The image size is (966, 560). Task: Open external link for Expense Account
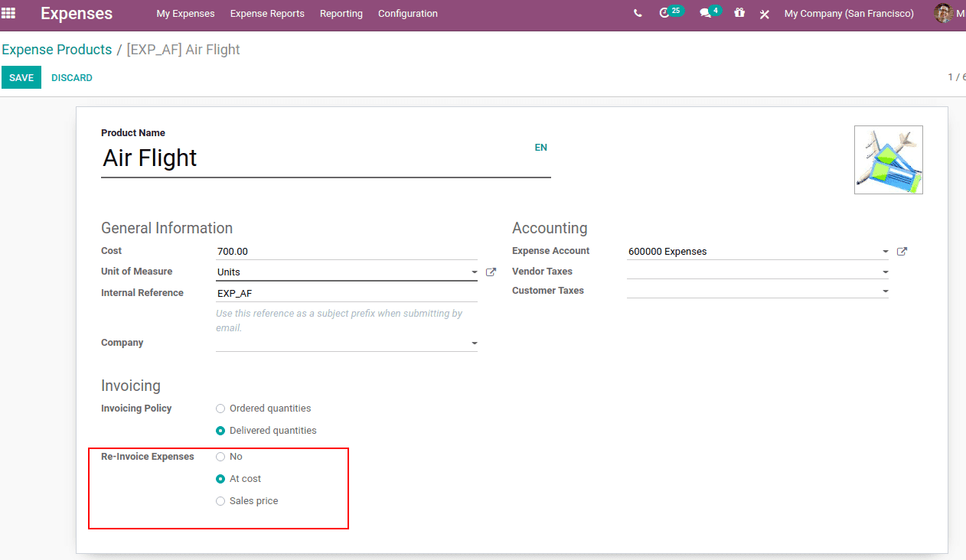point(902,252)
